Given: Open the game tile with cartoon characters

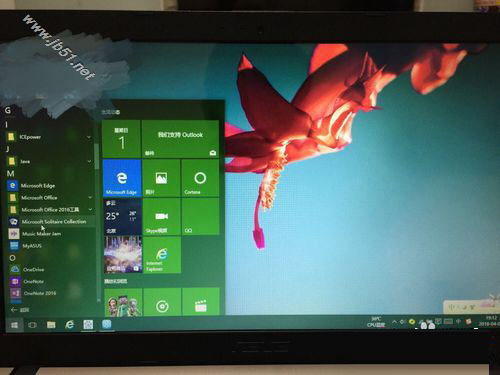Looking at the screenshot, I should coord(123,302).
